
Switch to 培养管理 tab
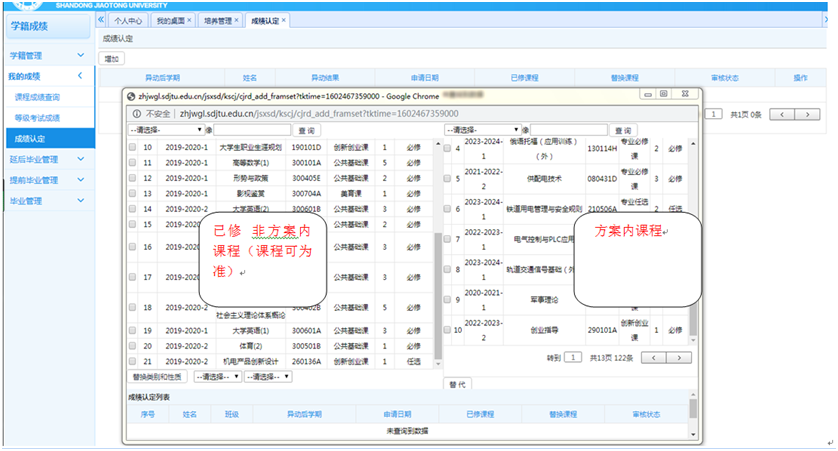[218, 20]
